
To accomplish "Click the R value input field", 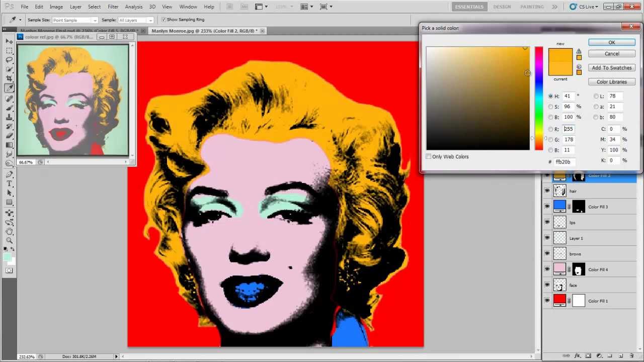I will tap(568, 129).
